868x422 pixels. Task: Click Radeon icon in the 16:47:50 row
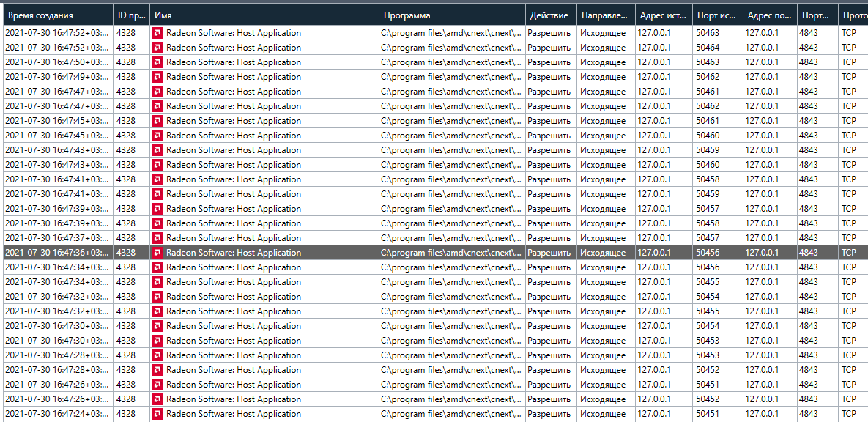(157, 62)
